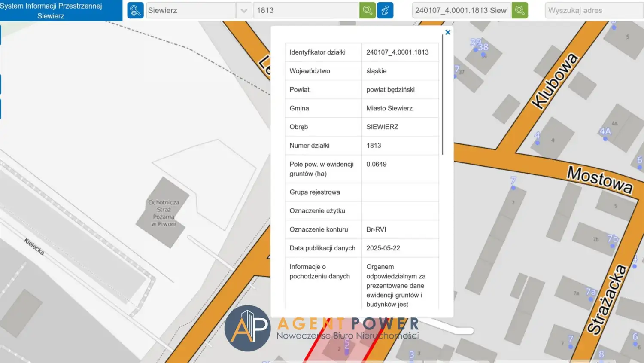Close the parcel information popup

tap(448, 32)
